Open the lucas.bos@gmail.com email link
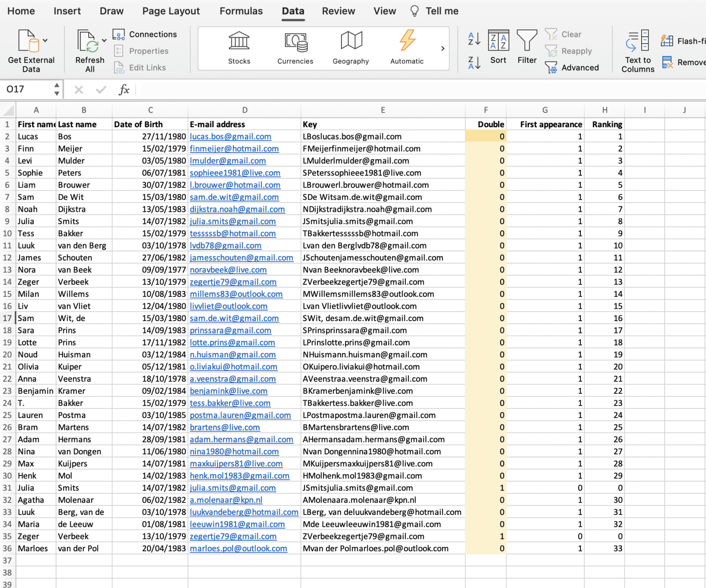Image resolution: width=706 pixels, height=588 pixels. (x=230, y=136)
